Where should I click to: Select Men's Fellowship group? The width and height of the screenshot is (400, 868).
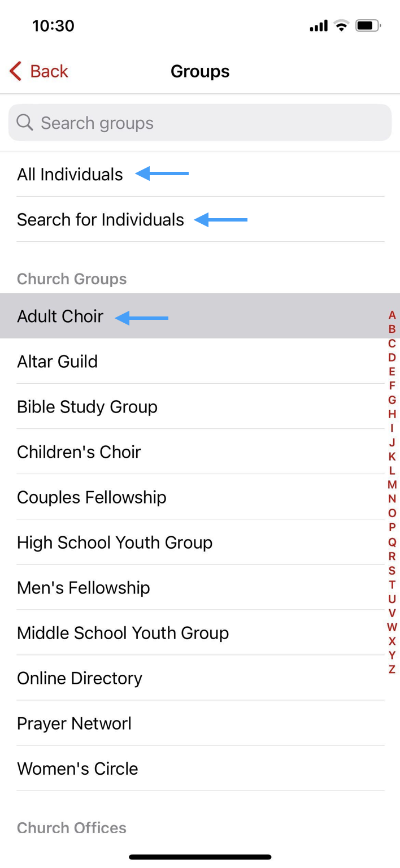coord(84,587)
